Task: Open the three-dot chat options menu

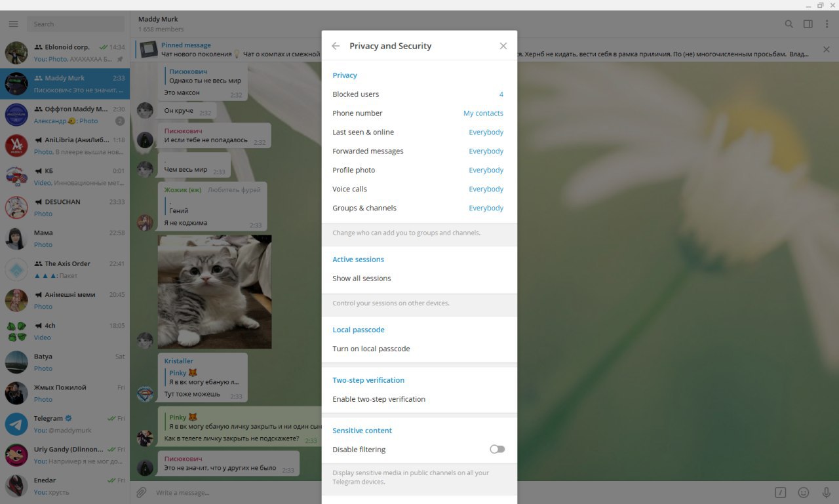Action: tap(827, 24)
